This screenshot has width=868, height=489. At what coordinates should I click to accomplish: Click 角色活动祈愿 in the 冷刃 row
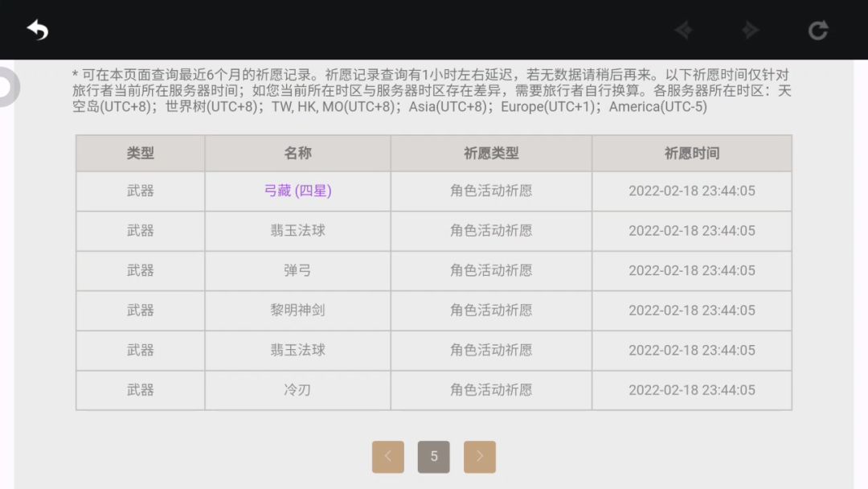(491, 390)
